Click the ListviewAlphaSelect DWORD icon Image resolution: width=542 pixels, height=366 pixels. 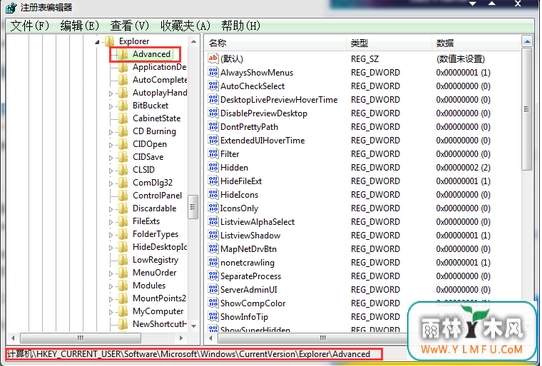point(213,222)
